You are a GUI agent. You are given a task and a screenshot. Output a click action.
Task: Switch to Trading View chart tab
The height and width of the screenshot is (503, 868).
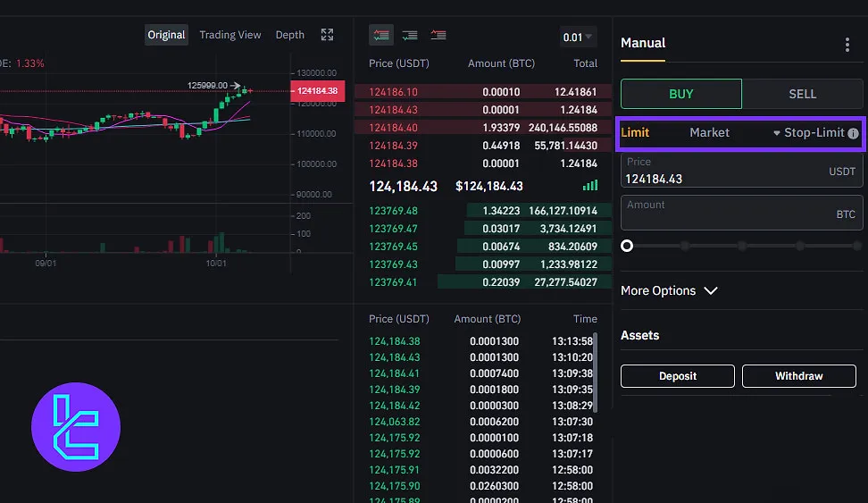coord(230,35)
